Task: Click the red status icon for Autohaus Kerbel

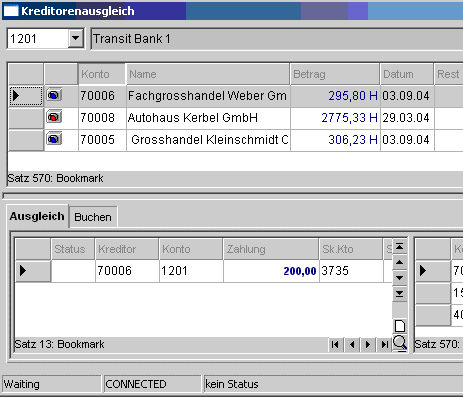Action: (x=54, y=117)
